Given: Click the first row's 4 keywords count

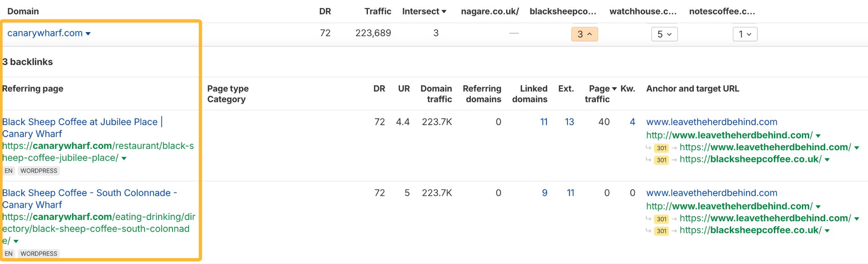Looking at the screenshot, I should [x=632, y=122].
